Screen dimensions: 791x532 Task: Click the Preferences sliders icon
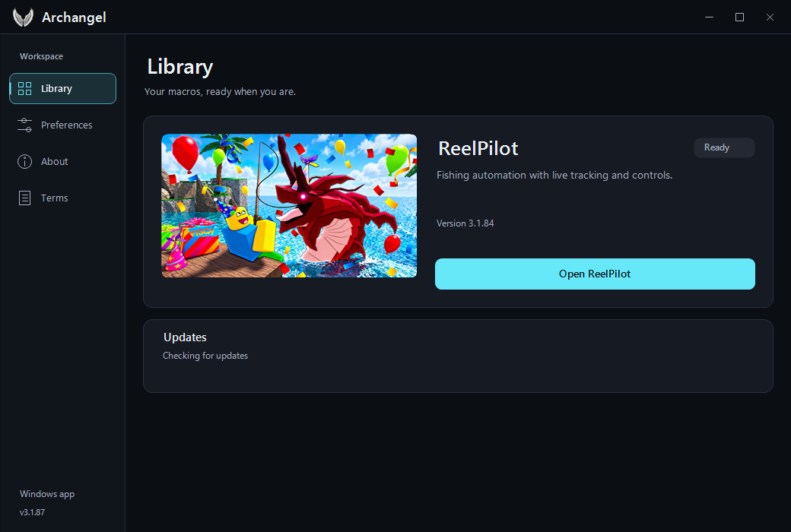(24, 125)
